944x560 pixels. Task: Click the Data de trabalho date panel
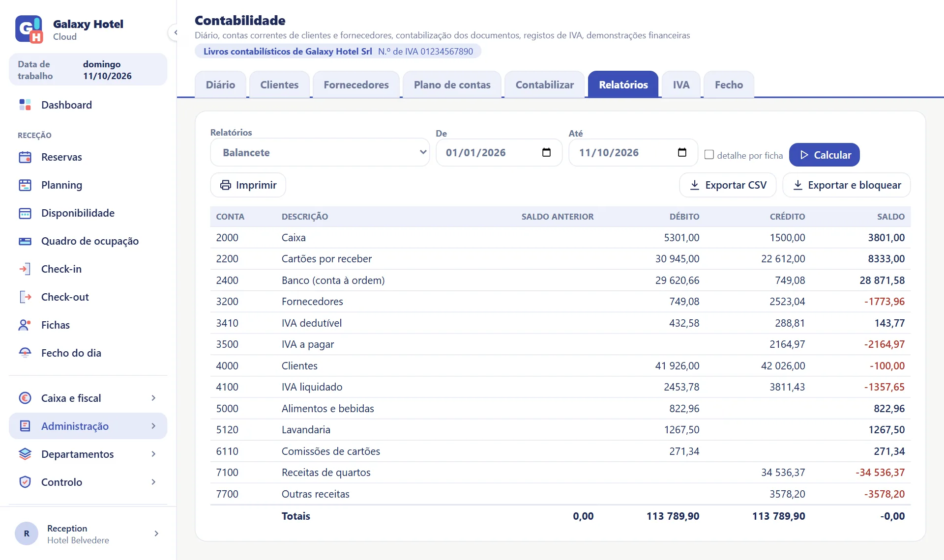click(x=88, y=70)
